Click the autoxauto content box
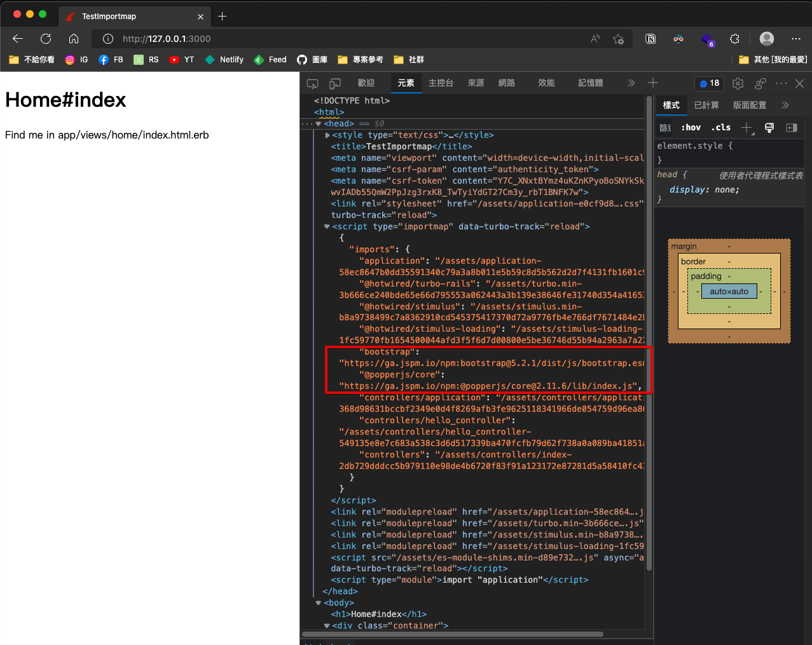The image size is (812, 645). click(x=729, y=292)
